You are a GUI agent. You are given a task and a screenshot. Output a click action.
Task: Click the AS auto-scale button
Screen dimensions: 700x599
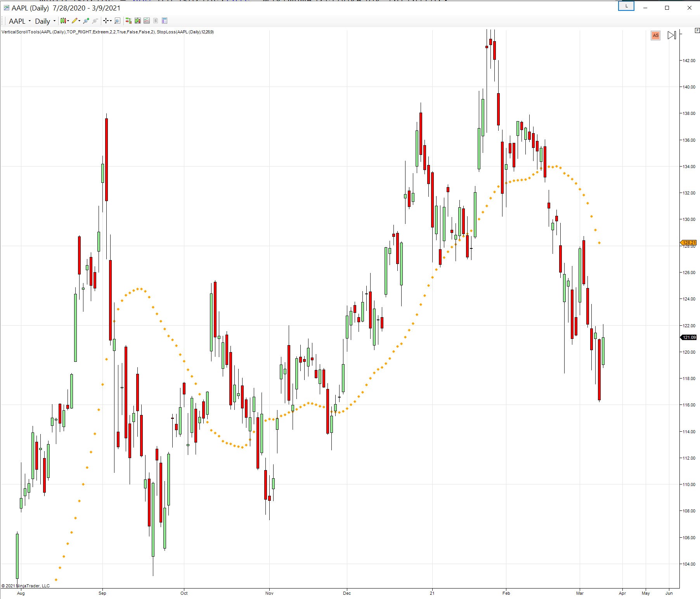coord(656,35)
